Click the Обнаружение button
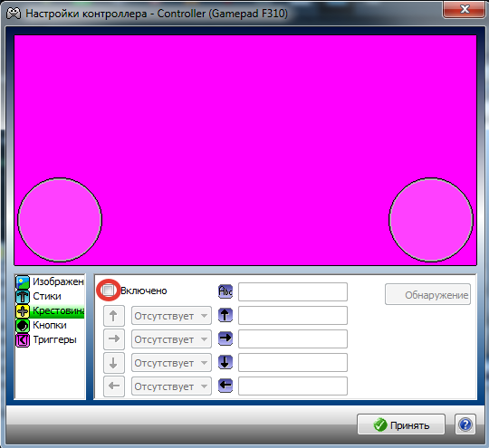The image size is (489, 448). coord(427,294)
